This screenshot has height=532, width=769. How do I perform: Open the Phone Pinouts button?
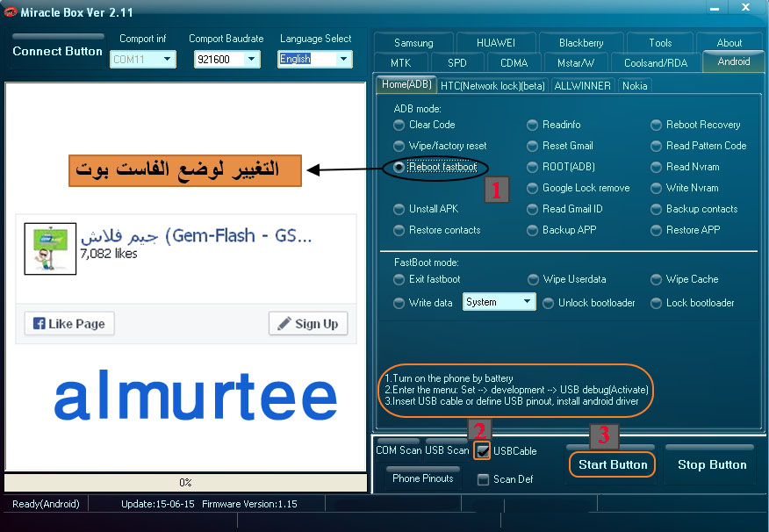point(423,478)
